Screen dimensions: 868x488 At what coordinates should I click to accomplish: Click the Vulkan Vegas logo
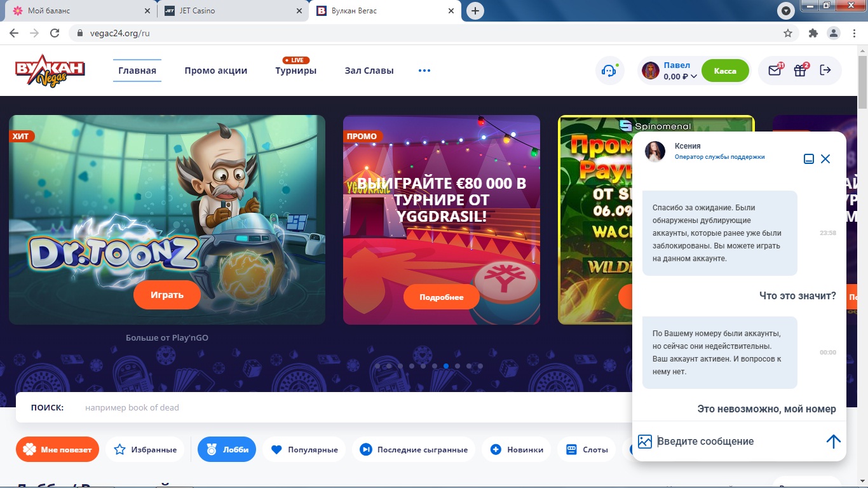50,71
